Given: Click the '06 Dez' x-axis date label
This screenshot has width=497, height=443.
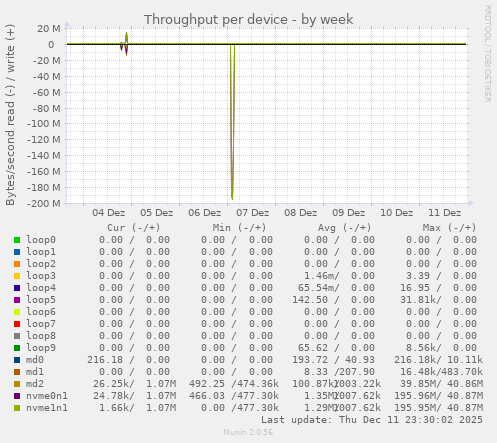Looking at the screenshot, I should pos(205,213).
